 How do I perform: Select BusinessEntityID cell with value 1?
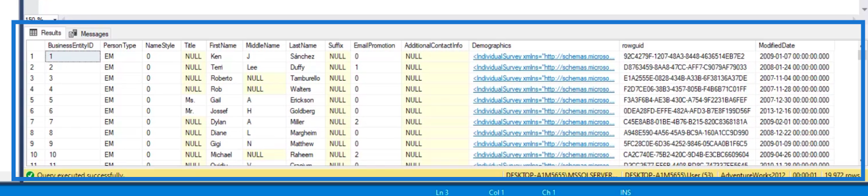point(73,56)
